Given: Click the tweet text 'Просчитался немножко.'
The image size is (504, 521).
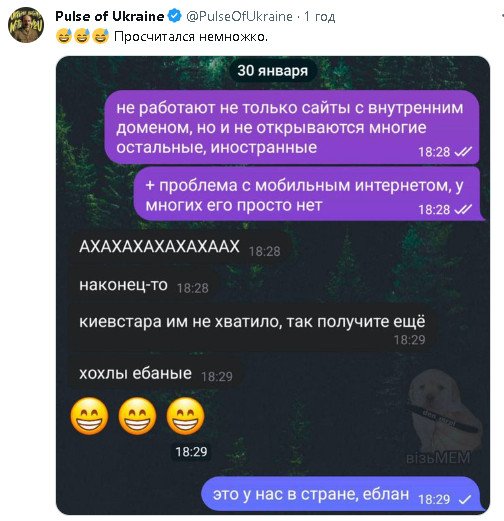Looking at the screenshot, I should click(x=191, y=36).
